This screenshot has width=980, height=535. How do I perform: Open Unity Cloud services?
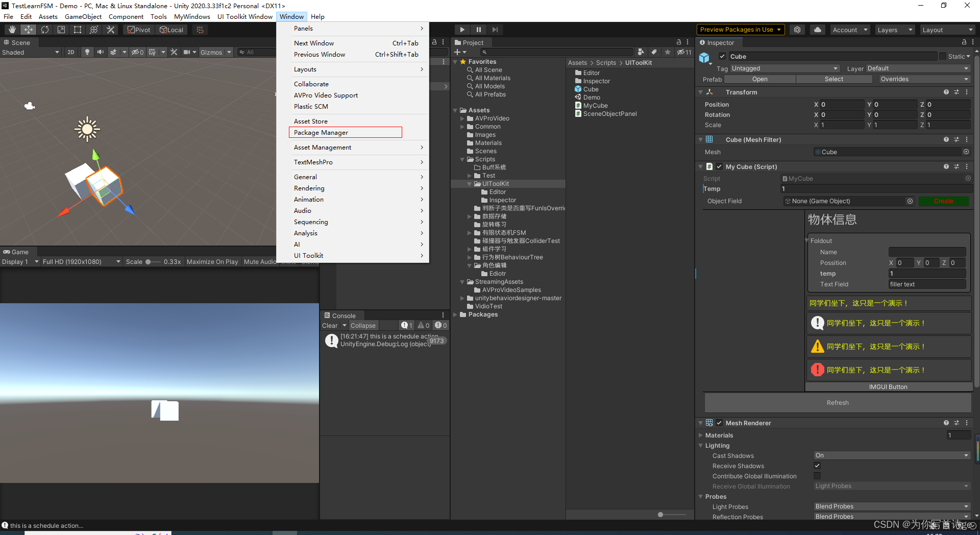click(x=817, y=29)
